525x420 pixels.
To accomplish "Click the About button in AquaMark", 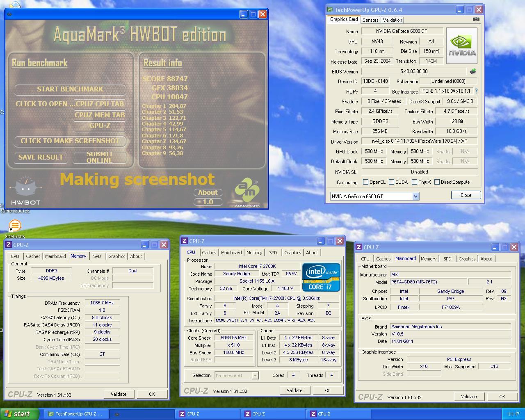I will pos(208,192).
